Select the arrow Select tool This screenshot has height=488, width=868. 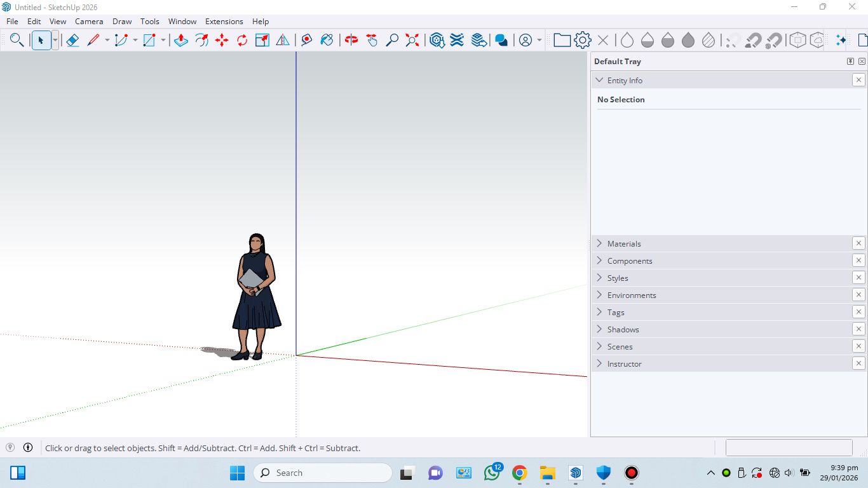point(41,40)
